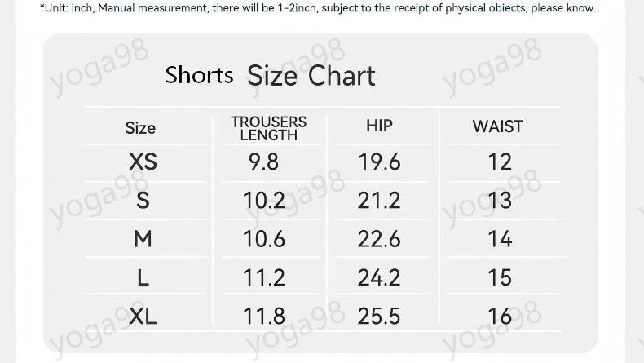
Task: Select the L size row label
Action: (x=143, y=277)
